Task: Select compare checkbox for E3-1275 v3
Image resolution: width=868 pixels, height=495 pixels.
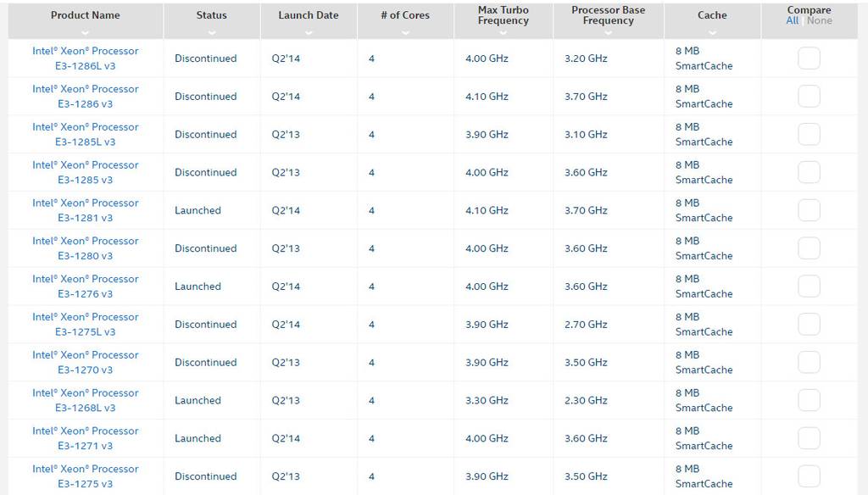Action: point(809,476)
